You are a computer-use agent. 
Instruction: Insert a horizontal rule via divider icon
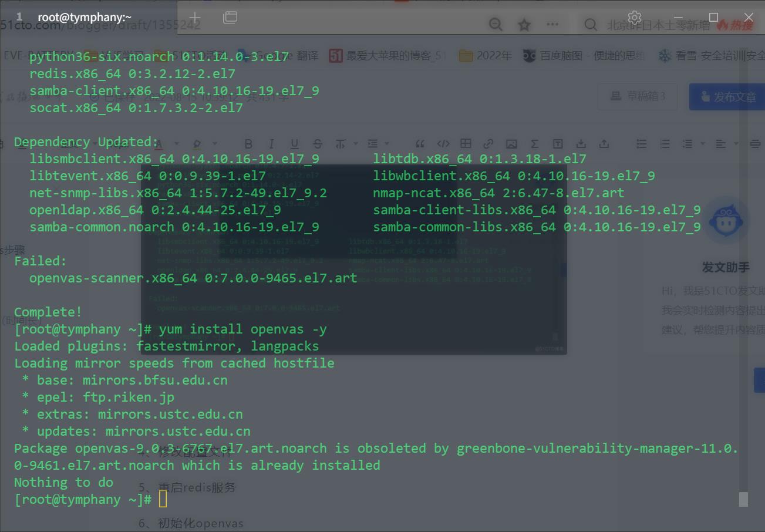(x=755, y=144)
